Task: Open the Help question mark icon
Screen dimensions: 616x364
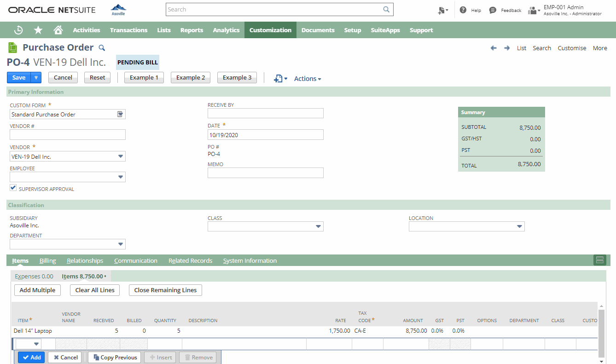Action: coord(463,10)
